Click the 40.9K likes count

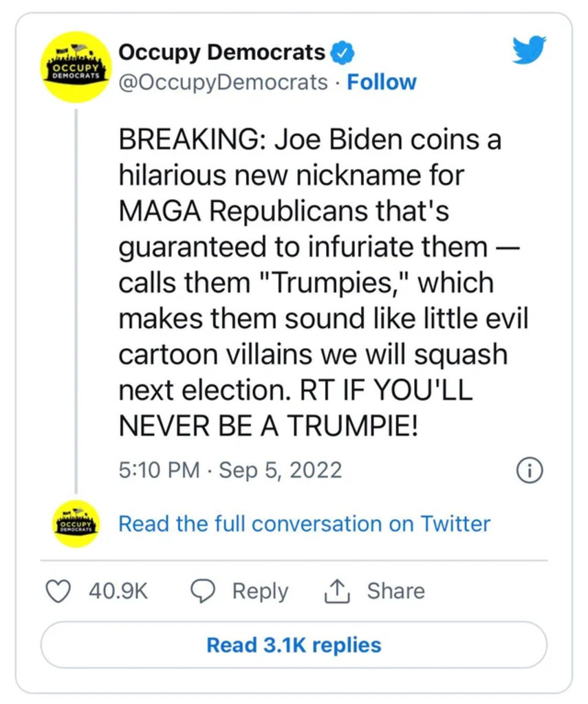118,591
